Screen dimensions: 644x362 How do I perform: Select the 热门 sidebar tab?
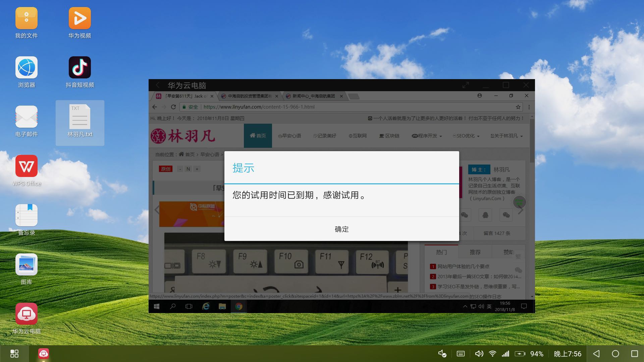click(x=441, y=252)
